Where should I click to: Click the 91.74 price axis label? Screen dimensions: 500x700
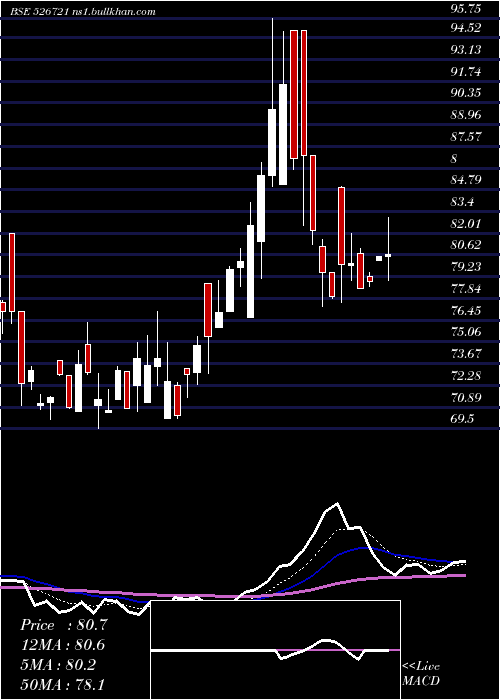466,71
